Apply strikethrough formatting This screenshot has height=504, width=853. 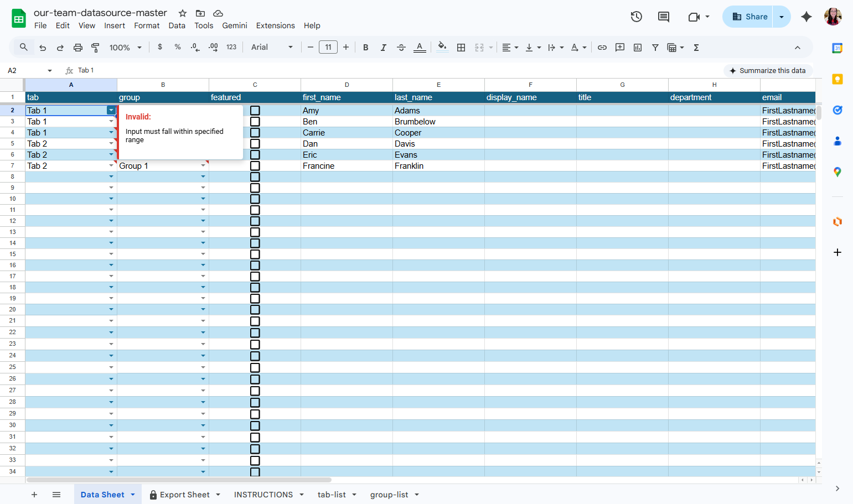(x=401, y=48)
